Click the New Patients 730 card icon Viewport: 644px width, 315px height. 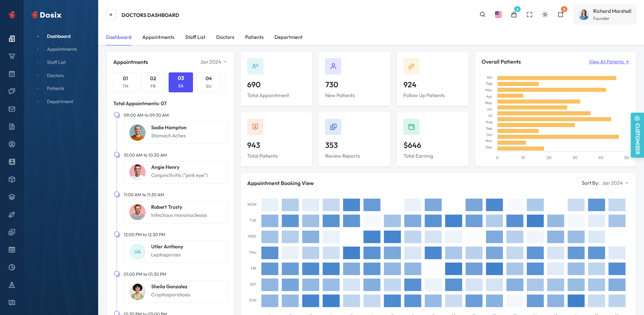[x=333, y=66]
